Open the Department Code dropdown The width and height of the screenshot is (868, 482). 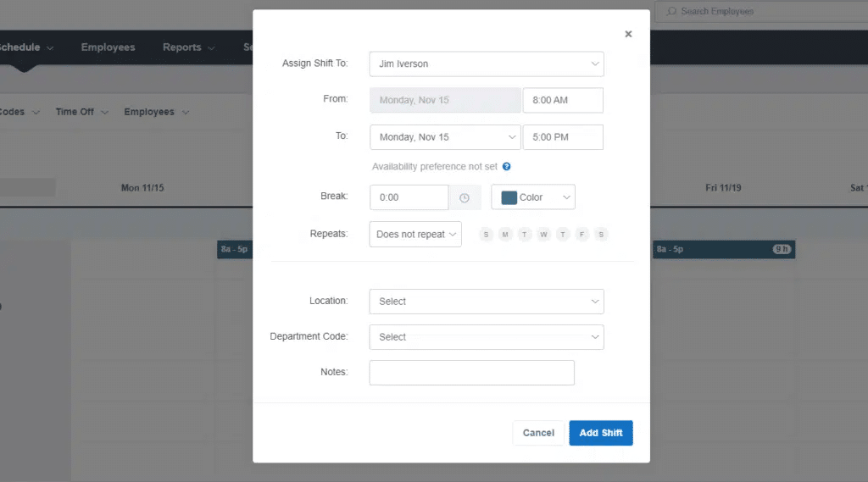point(487,337)
